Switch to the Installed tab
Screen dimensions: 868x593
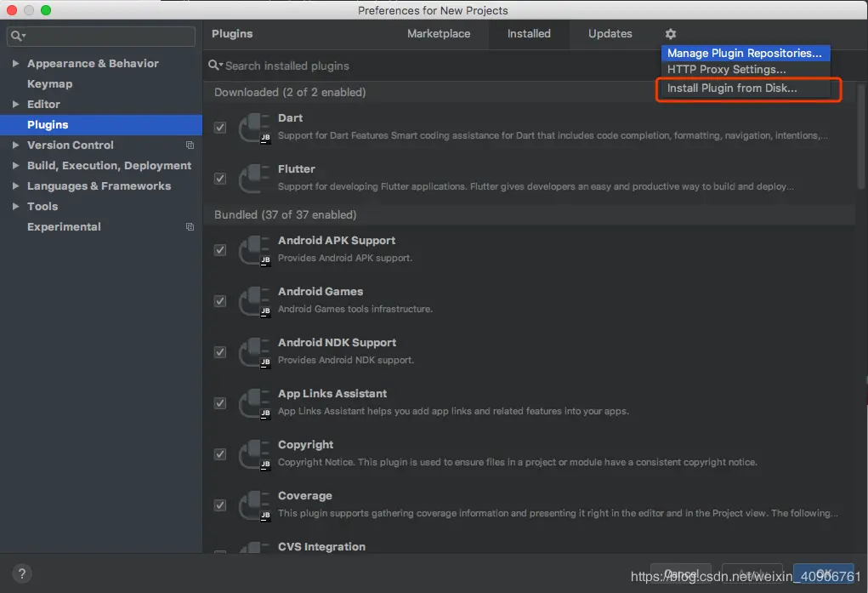[529, 34]
